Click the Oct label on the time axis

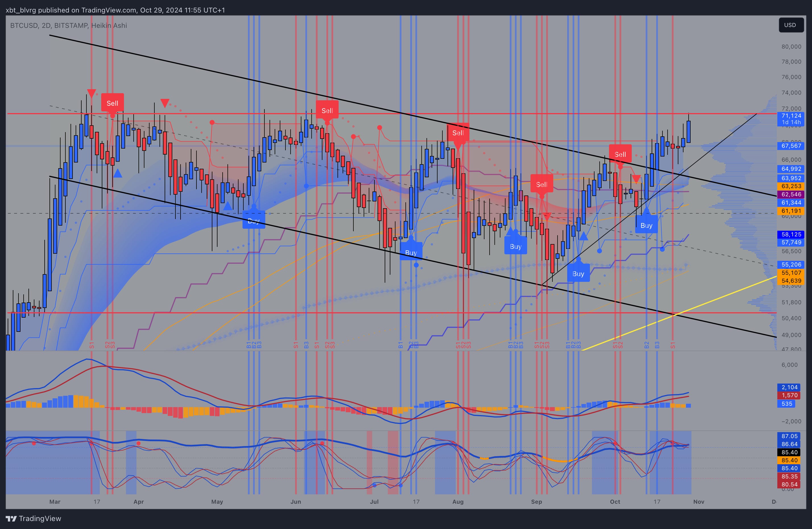615,502
